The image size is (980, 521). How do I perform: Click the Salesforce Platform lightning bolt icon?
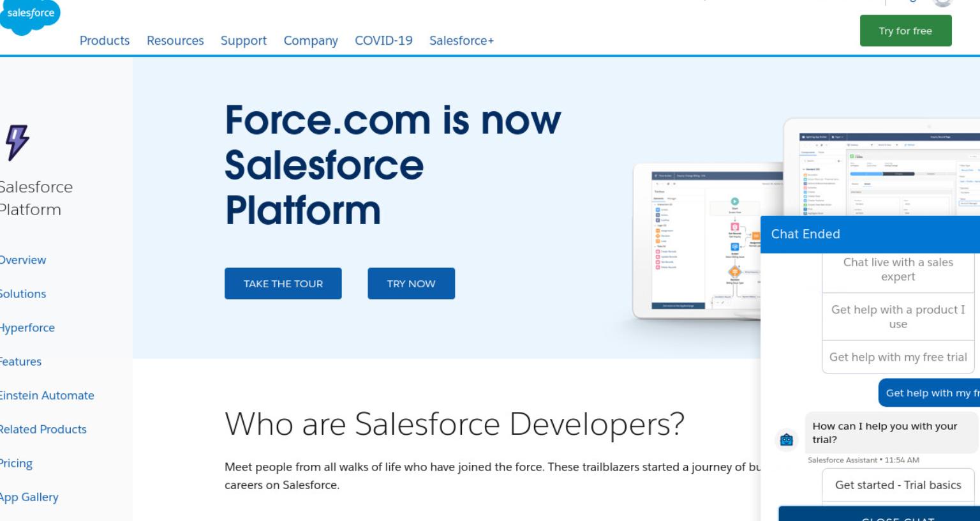tap(17, 142)
